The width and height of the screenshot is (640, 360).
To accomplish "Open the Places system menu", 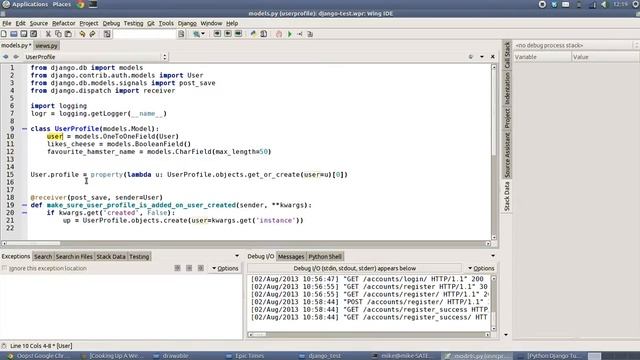I will tap(62, 4).
